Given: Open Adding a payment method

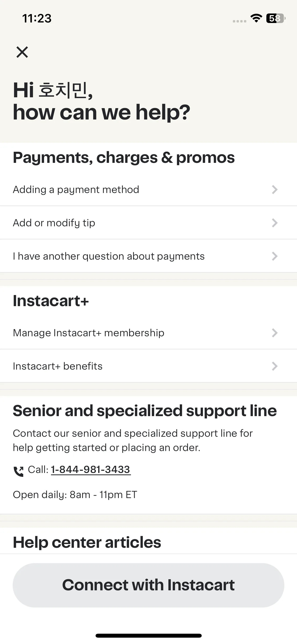Looking at the screenshot, I should [x=148, y=190].
